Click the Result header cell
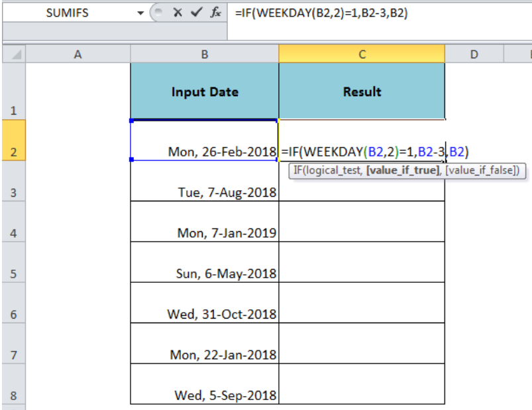 tap(362, 91)
